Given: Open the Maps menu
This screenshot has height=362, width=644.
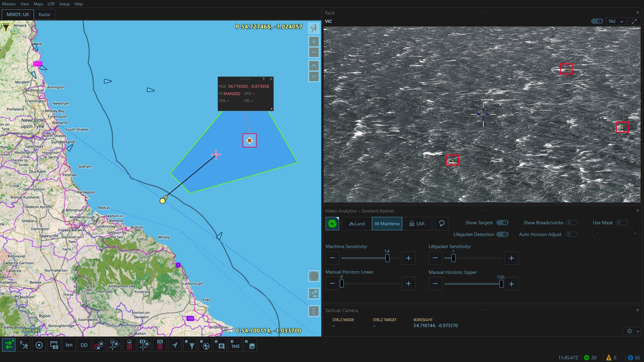Looking at the screenshot, I should tap(38, 4).
